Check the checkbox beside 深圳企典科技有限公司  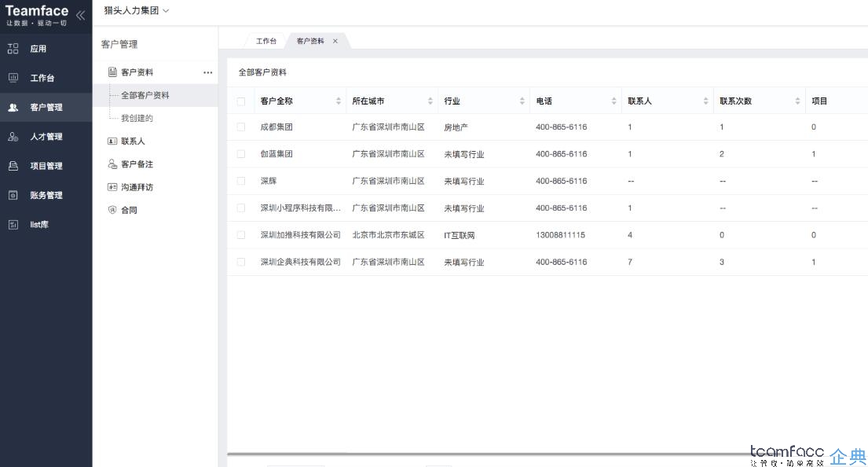point(240,262)
